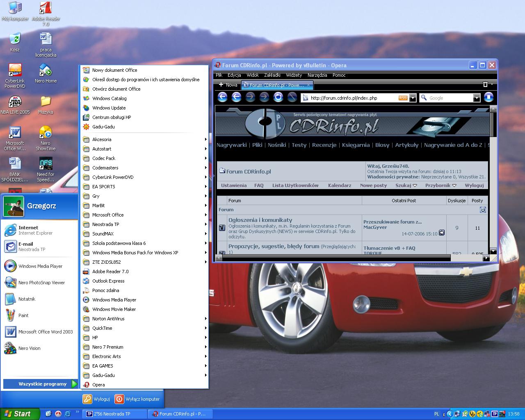Click Internet Explorer quick launch icon in taskbar
The image size is (525, 420).
point(68,414)
